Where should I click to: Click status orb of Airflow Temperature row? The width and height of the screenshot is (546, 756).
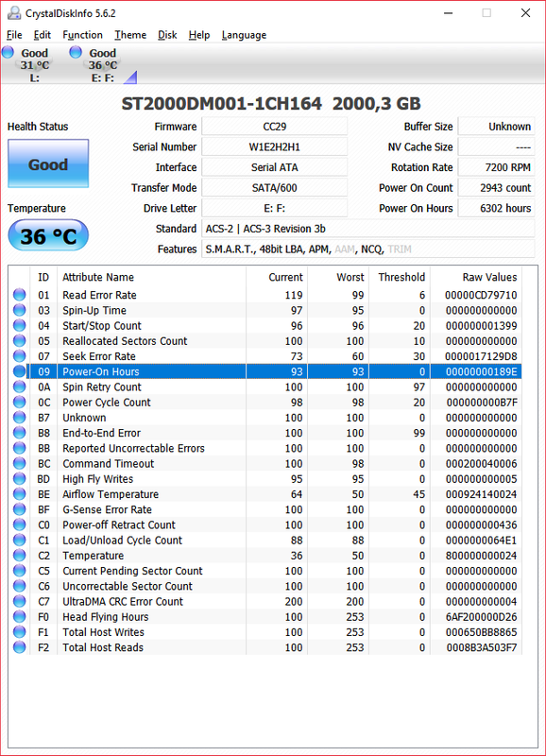19,494
